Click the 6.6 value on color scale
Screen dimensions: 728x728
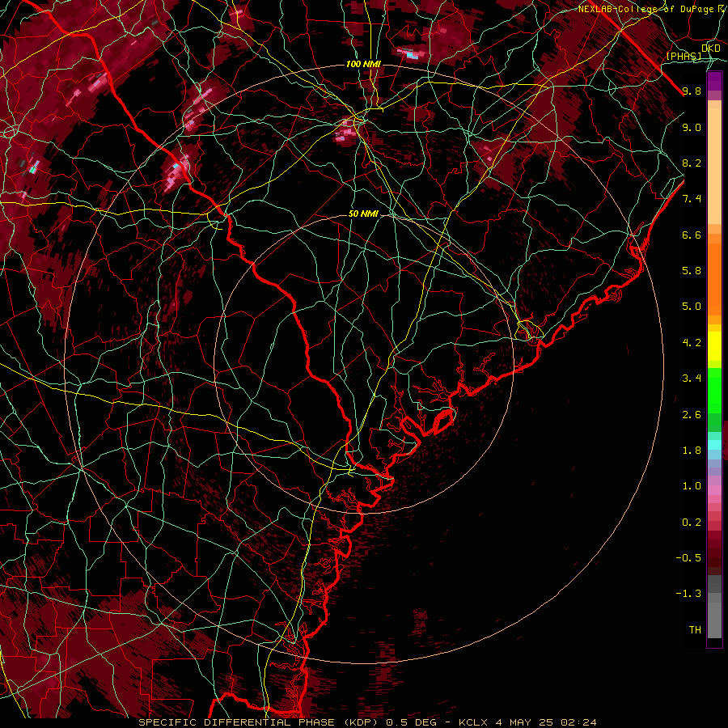[x=692, y=235]
